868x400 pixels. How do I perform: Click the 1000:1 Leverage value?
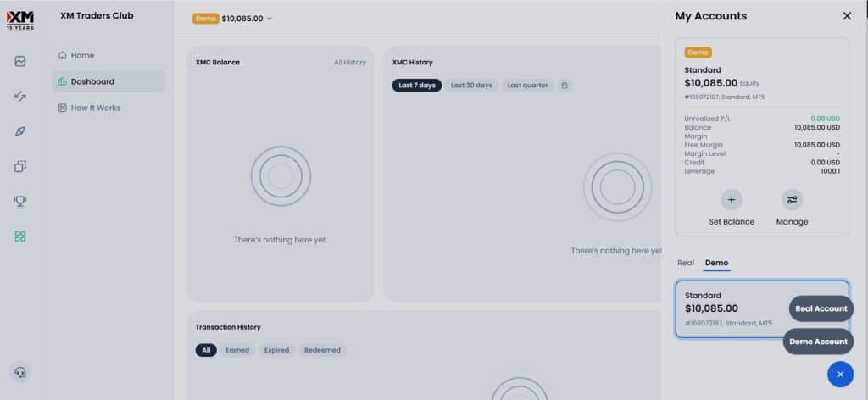point(830,171)
